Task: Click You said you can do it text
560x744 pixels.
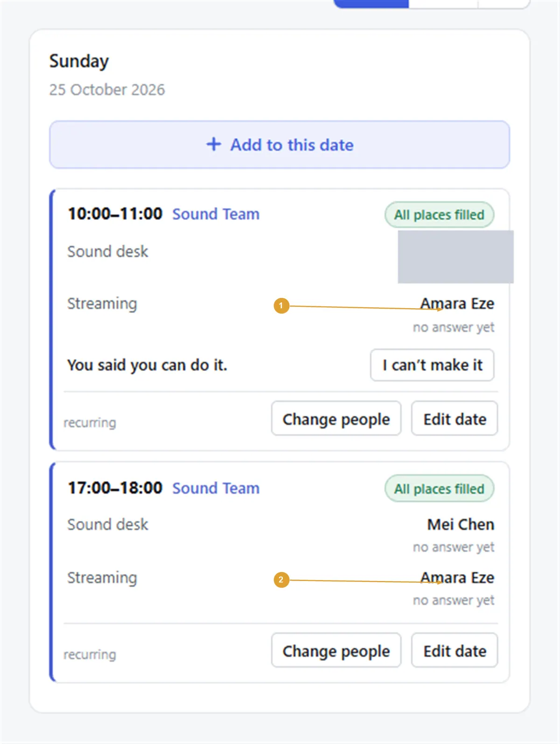Action: 147,365
